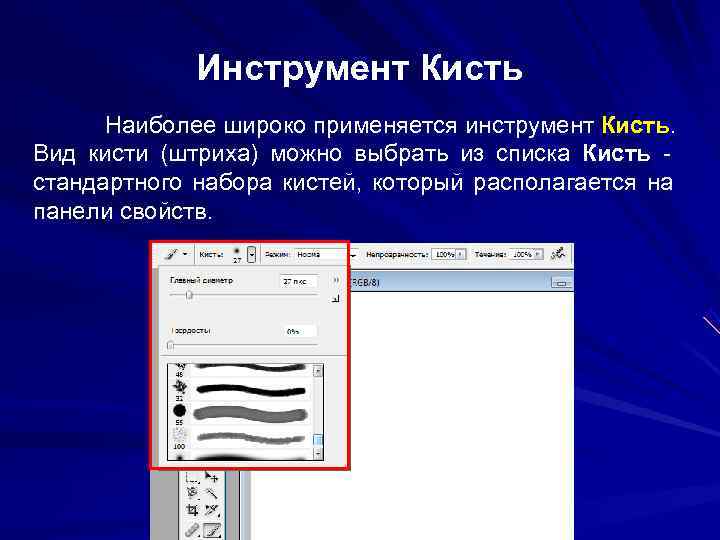Enable the airbrush mode icon
This screenshot has width=720, height=540.
coord(558,254)
